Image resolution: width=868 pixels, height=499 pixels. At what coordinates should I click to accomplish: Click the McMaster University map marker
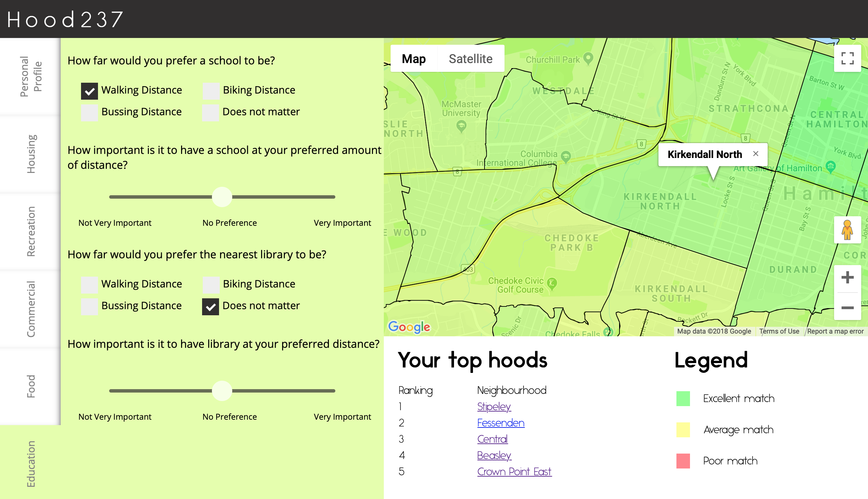461,126
